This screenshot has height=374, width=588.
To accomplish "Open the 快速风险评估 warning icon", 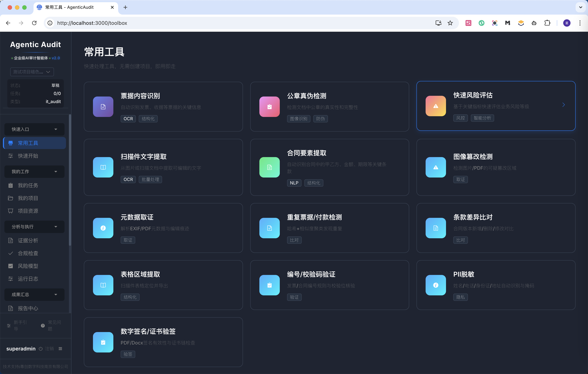I will coord(436,106).
